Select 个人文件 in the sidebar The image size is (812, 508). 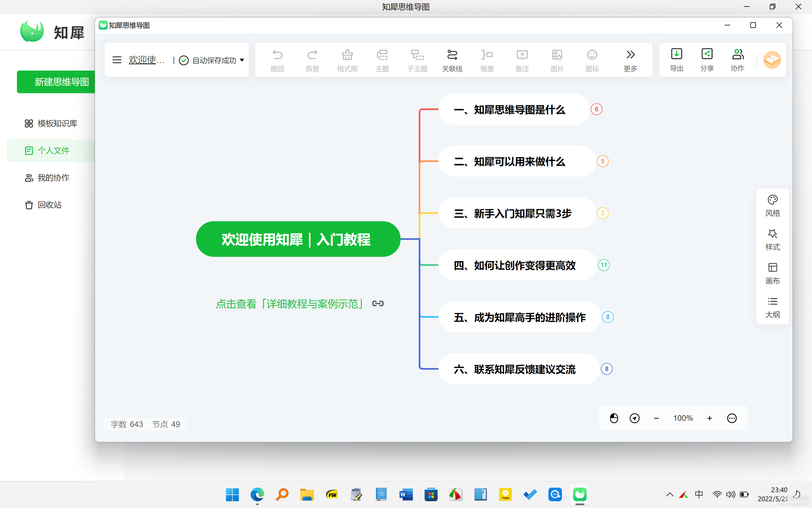pyautogui.click(x=51, y=150)
